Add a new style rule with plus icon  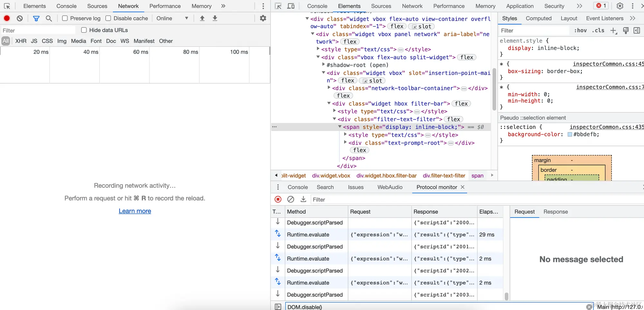[x=613, y=31]
